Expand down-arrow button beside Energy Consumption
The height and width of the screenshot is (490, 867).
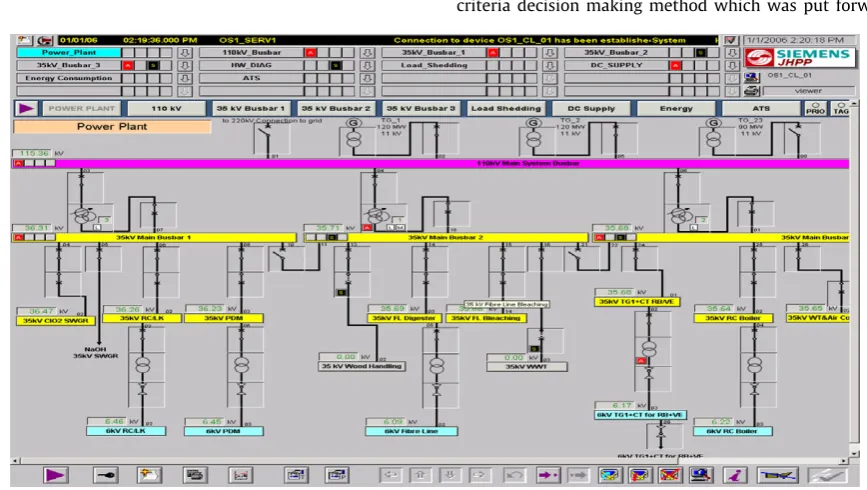click(185, 78)
